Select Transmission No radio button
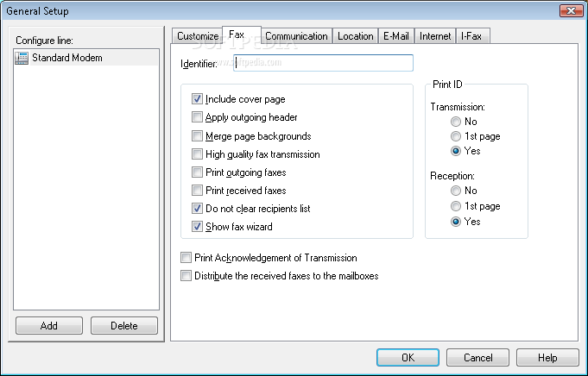The height and width of the screenshot is (376, 588). 456,122
